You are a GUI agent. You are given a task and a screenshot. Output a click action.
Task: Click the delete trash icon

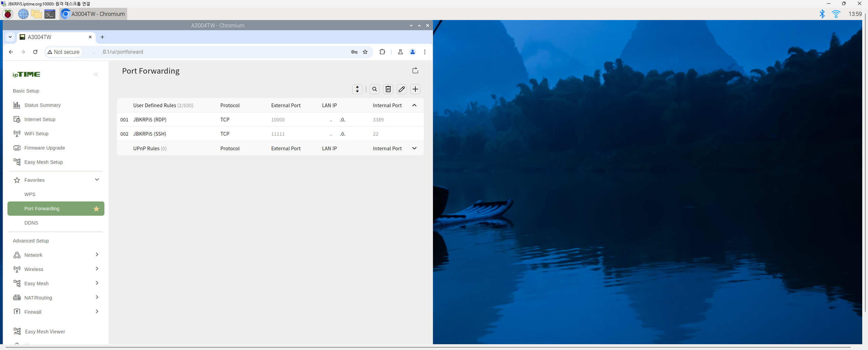pos(388,89)
